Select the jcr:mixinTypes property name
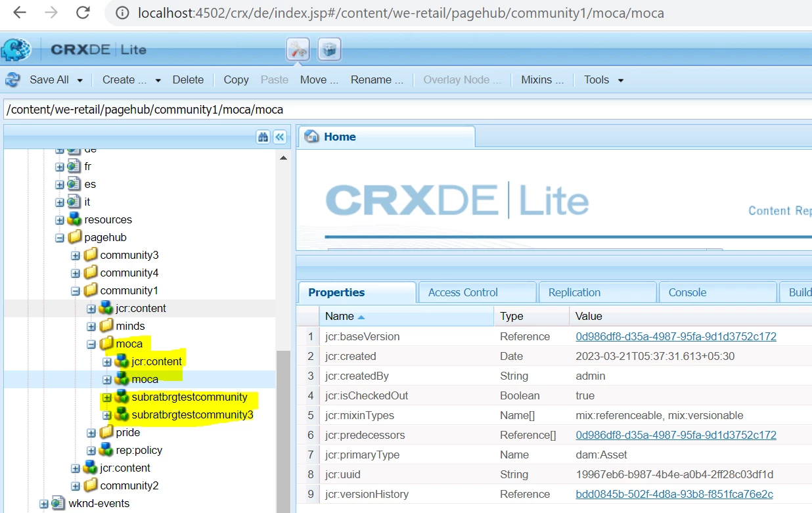Image resolution: width=812 pixels, height=513 pixels. [359, 415]
